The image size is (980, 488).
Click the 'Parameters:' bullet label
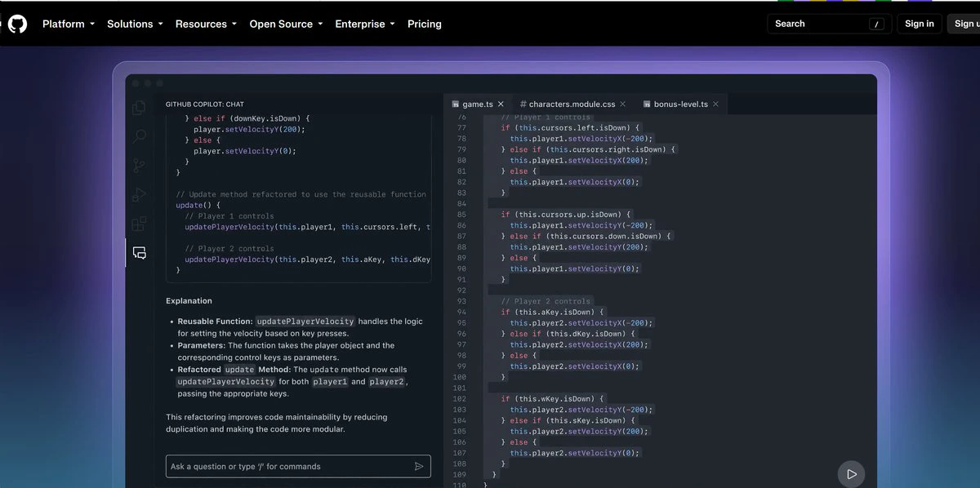pyautogui.click(x=203, y=345)
